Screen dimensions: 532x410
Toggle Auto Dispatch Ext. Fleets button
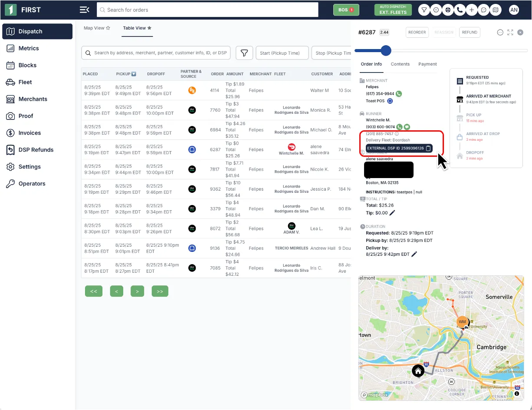click(393, 10)
